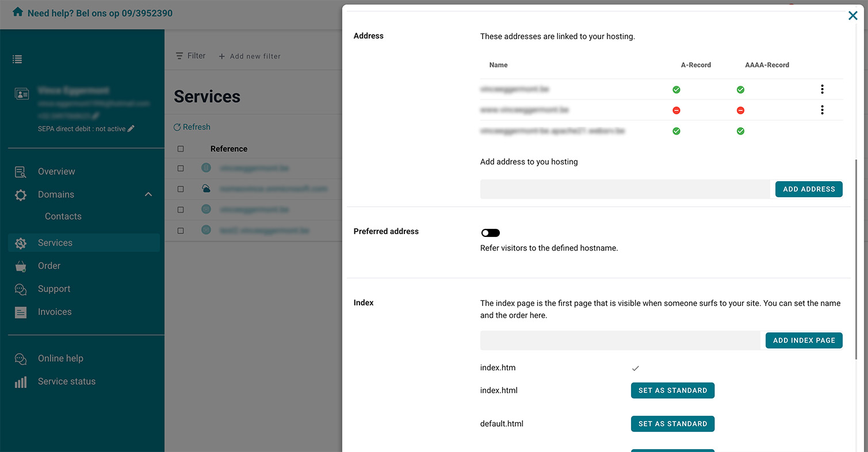
Task: Click the add address input field
Action: 625,189
